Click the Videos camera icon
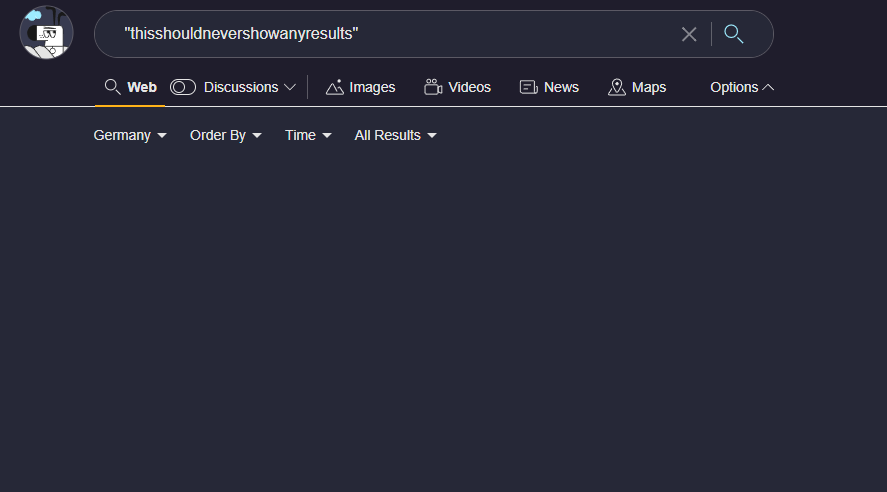Image resolution: width=887 pixels, height=492 pixels. click(433, 87)
